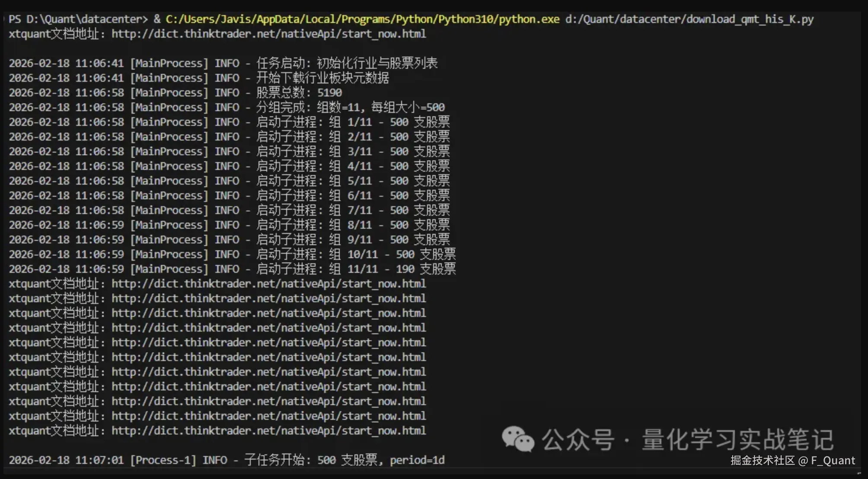Image resolution: width=868 pixels, height=479 pixels.
Task: Open the last start_now.html link
Action: pos(268,430)
